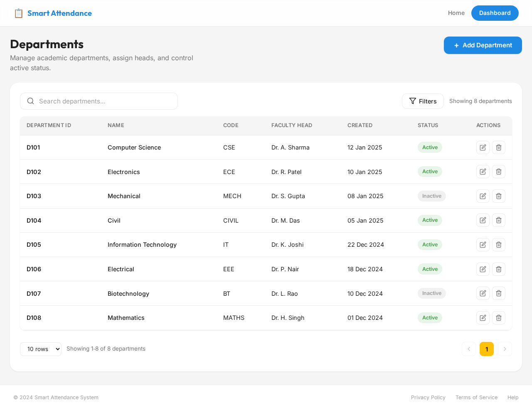Open the Terms of Service link
The image size is (532, 410).
476,398
